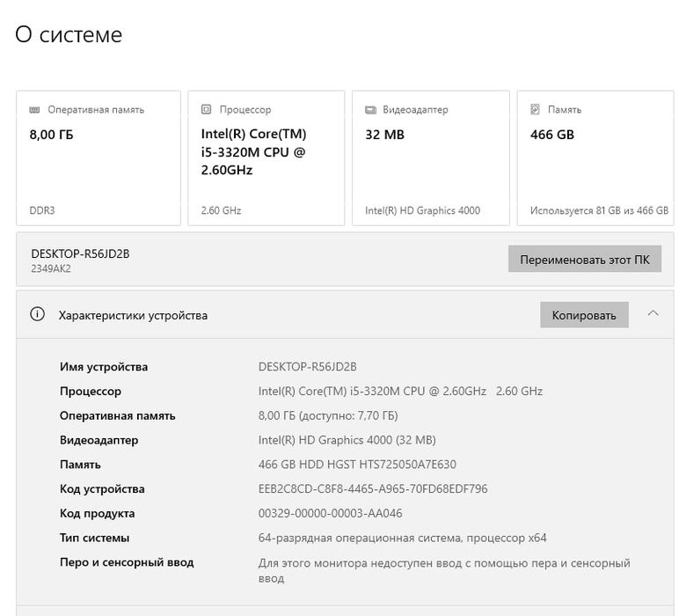Image resolution: width=686 pixels, height=616 pixels.
Task: Click 'Код продукта' row label
Action: [97, 514]
